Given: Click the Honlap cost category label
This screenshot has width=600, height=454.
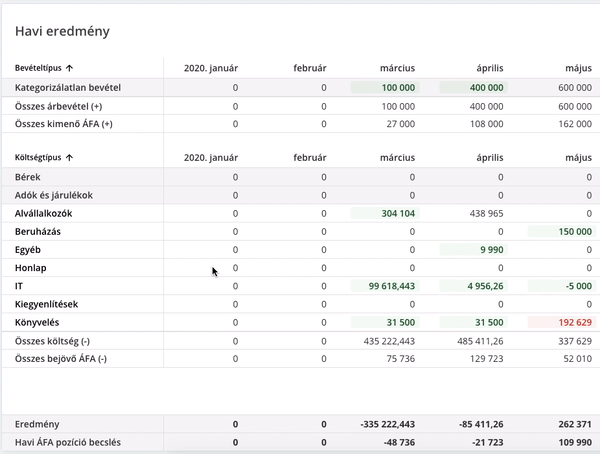Looking at the screenshot, I should pyautogui.click(x=31, y=268).
